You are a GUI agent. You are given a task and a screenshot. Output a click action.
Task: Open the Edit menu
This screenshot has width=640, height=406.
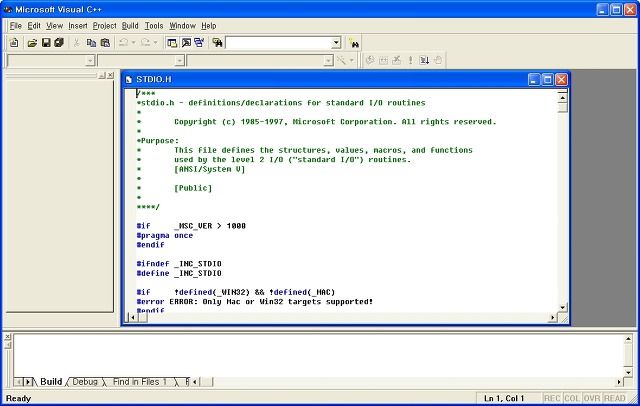pos(34,26)
